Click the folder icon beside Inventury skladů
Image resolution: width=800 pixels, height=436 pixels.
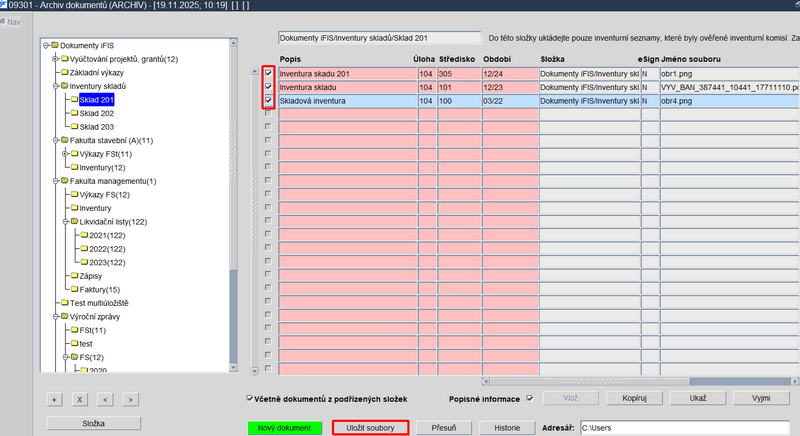point(65,86)
